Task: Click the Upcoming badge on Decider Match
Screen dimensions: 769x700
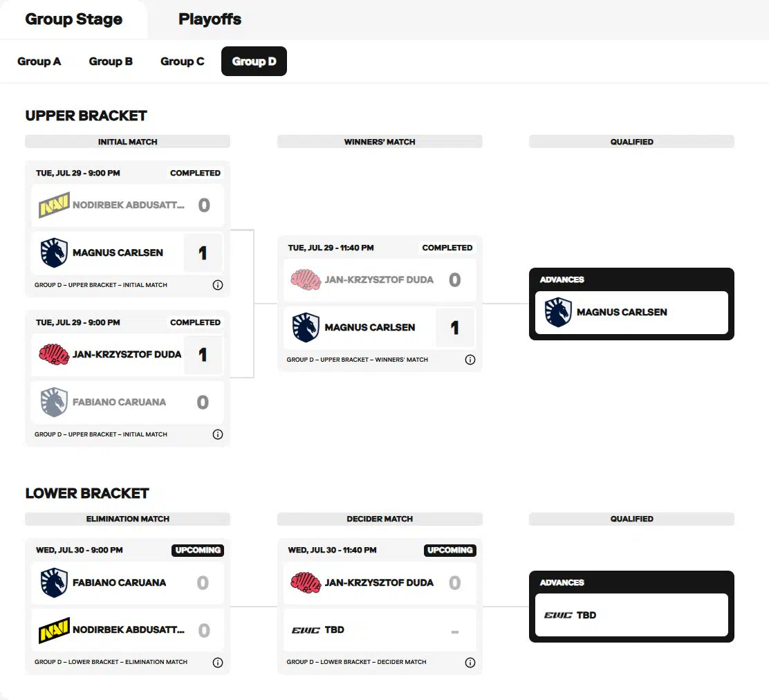Action: click(450, 551)
